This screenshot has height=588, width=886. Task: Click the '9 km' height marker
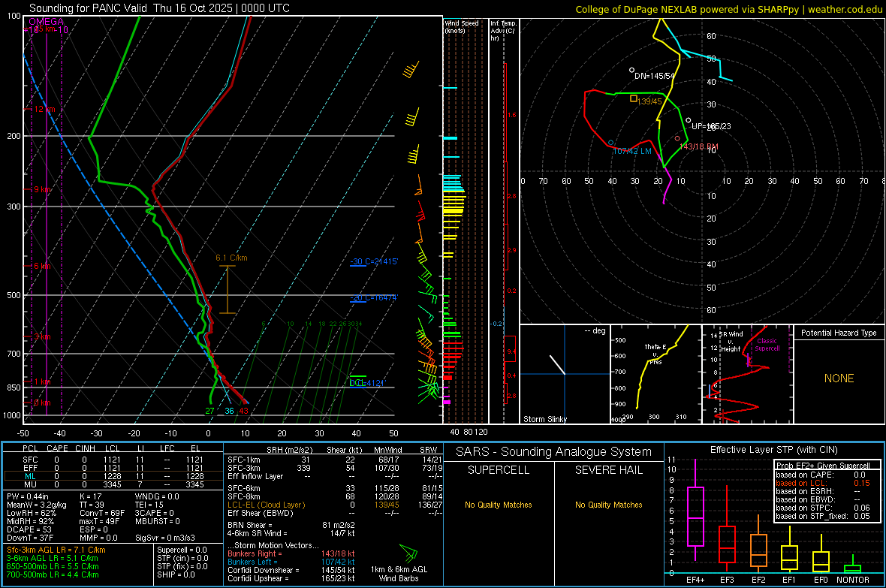[x=42, y=188]
